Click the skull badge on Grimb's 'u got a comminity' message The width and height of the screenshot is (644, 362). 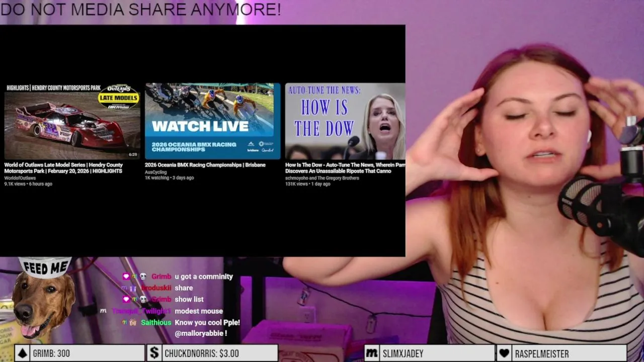point(143,277)
